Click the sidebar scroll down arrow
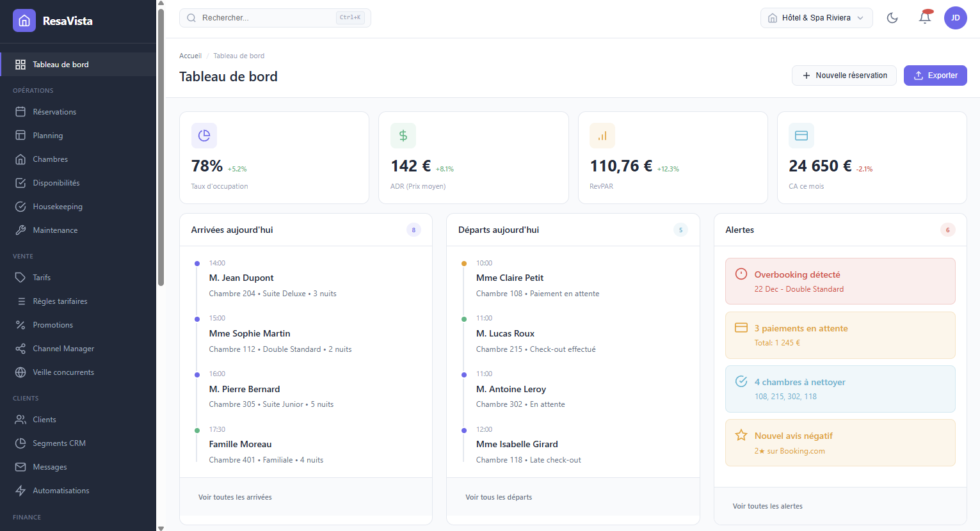Screen dimensions: 980x531 pyautogui.click(x=161, y=528)
